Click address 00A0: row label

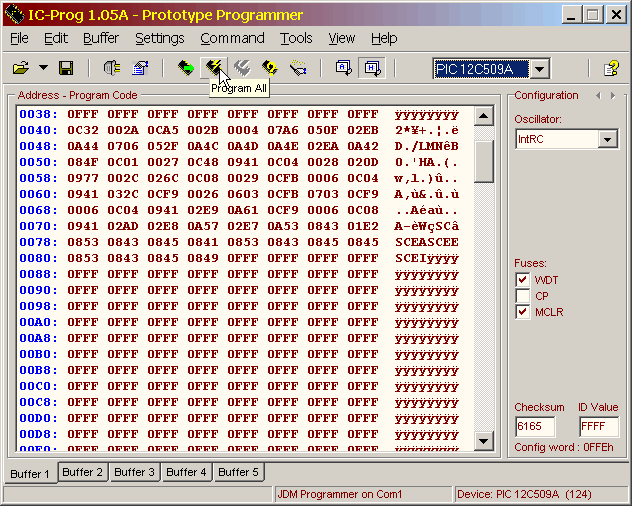click(x=39, y=322)
